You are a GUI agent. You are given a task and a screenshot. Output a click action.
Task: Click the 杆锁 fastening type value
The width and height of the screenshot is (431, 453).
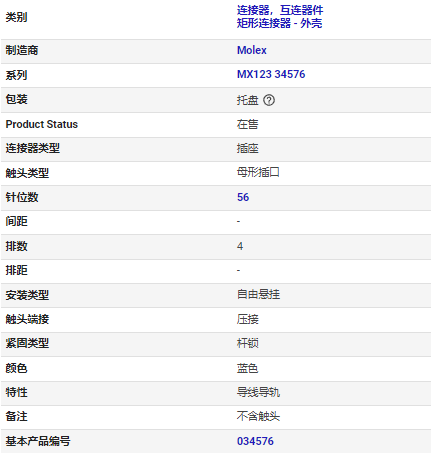(x=248, y=343)
